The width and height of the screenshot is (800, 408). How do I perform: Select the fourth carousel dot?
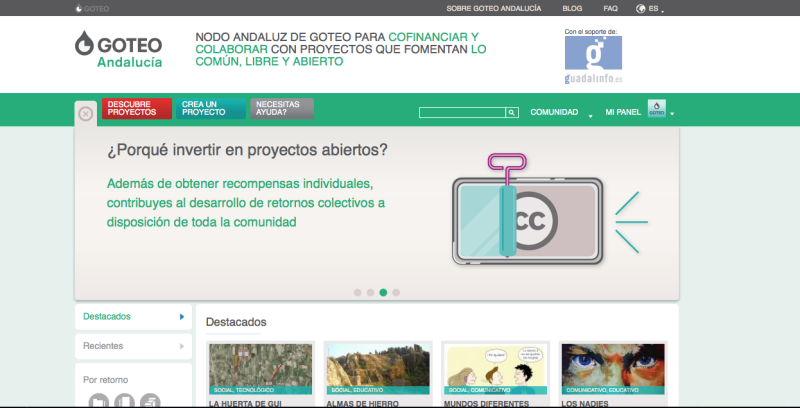396,293
